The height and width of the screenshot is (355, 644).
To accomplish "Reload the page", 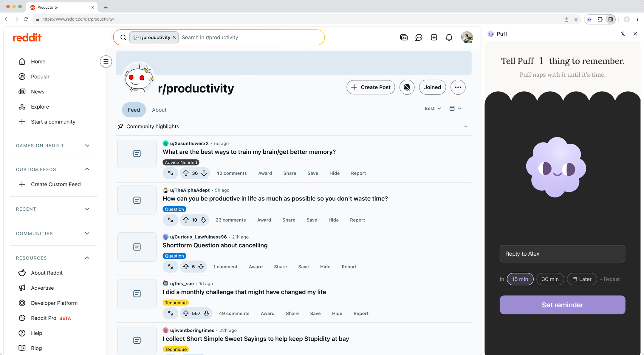I will click(26, 19).
